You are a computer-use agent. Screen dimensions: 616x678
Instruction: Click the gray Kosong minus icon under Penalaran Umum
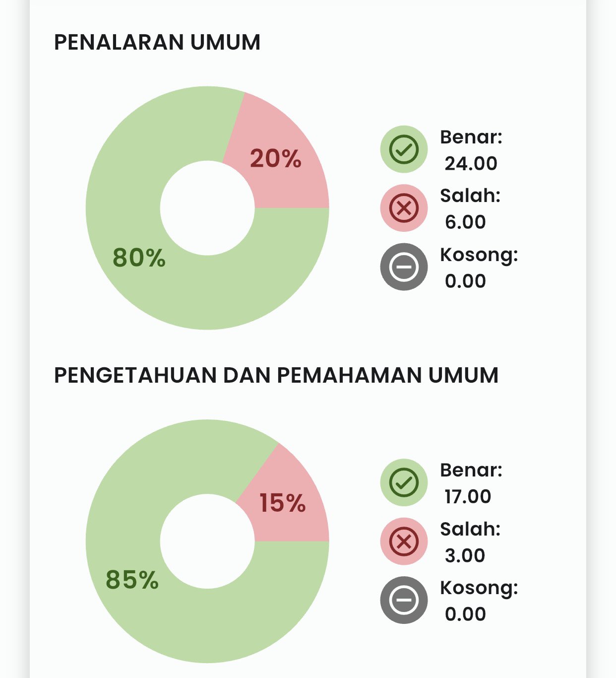tap(404, 267)
